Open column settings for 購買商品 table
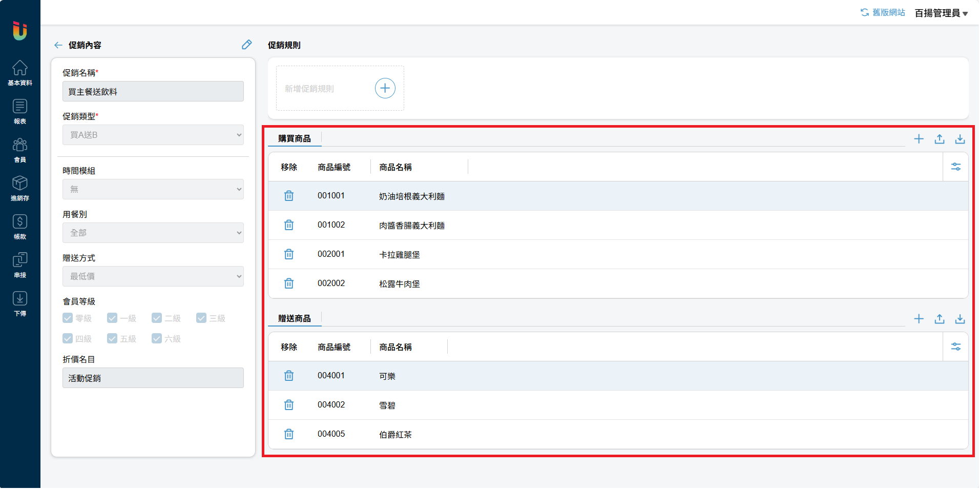The height and width of the screenshot is (489, 980). (955, 167)
